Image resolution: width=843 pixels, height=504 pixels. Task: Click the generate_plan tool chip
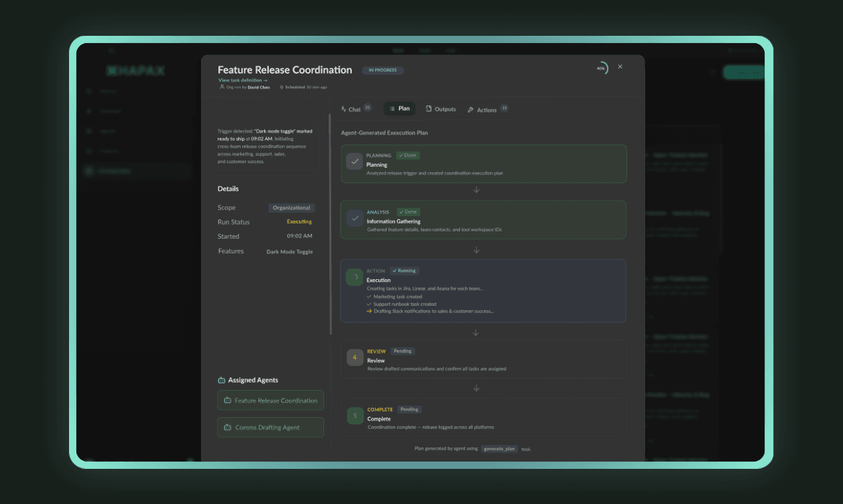(x=499, y=449)
